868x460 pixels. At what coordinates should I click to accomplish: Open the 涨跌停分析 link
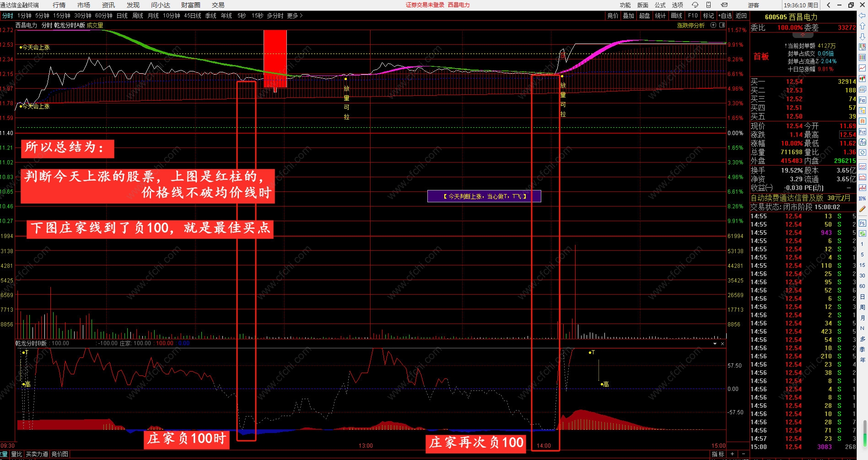(x=691, y=26)
